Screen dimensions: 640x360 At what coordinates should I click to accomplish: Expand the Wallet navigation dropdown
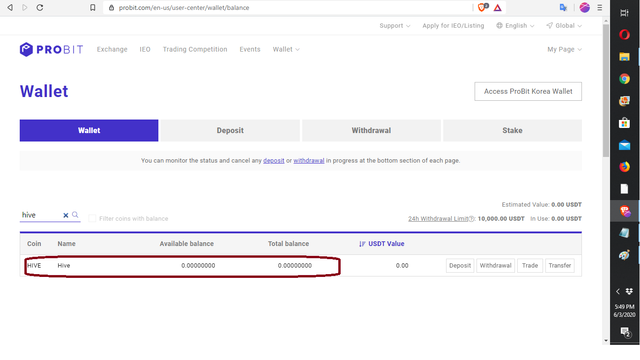286,49
